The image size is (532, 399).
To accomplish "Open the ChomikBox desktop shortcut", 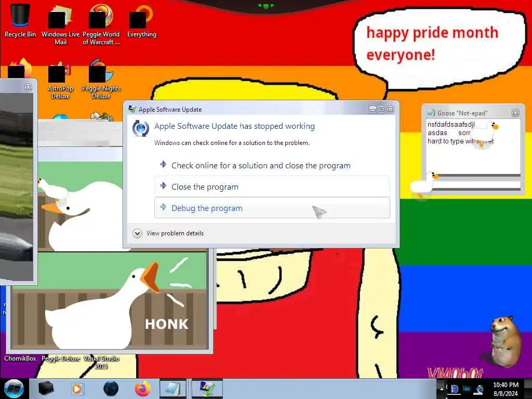I will (x=20, y=358).
